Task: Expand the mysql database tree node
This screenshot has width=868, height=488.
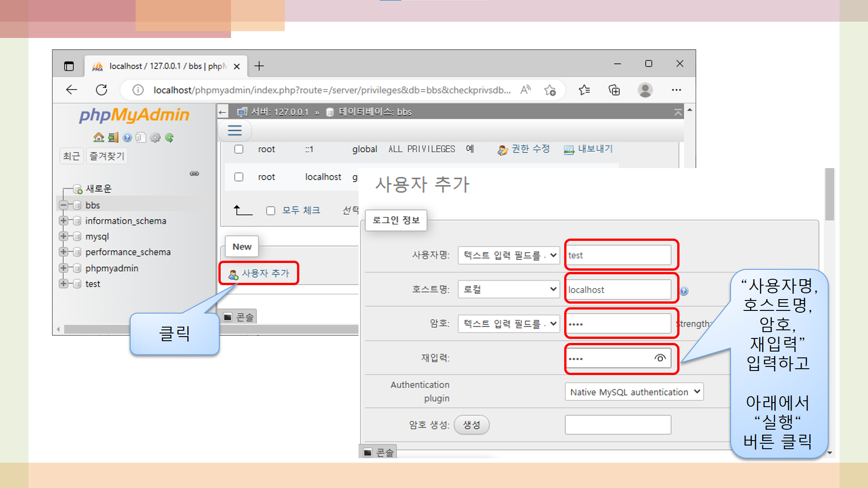Action: tap(63, 236)
